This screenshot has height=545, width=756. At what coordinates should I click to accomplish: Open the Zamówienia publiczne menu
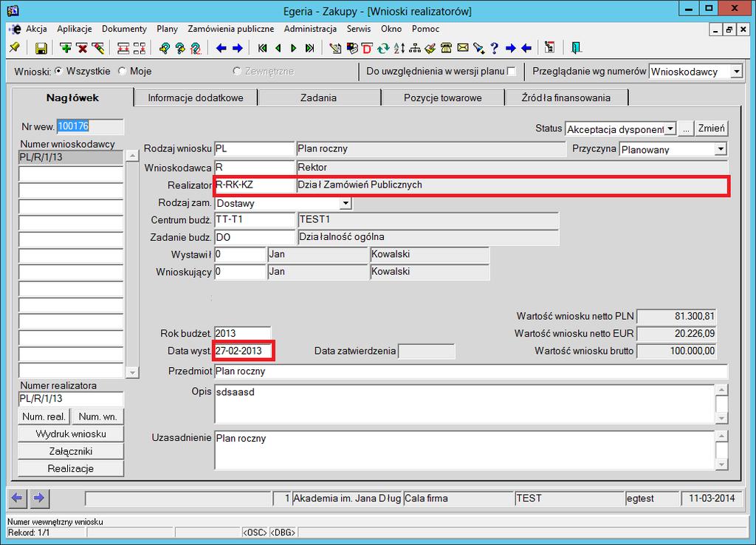[231, 29]
